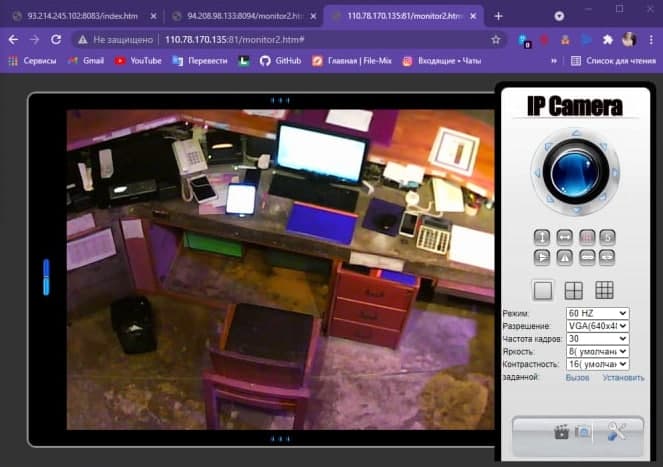This screenshot has width=663, height=467.
Task: Click the vertical patrol button
Action: (542, 237)
